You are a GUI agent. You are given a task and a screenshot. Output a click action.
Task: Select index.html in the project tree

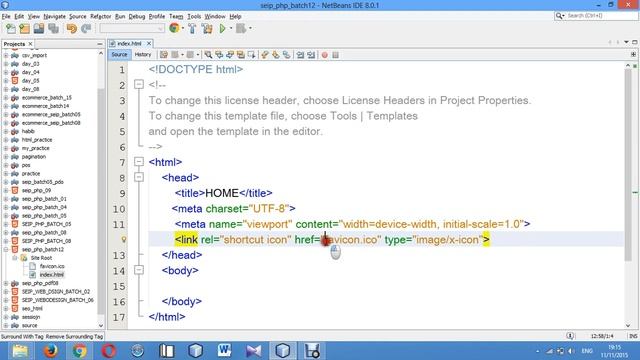pos(51,275)
